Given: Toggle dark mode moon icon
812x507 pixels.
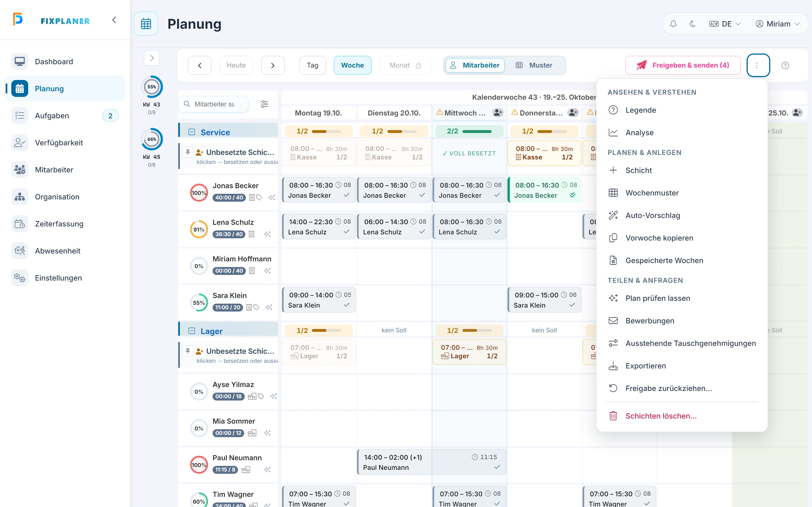Looking at the screenshot, I should click(x=692, y=24).
